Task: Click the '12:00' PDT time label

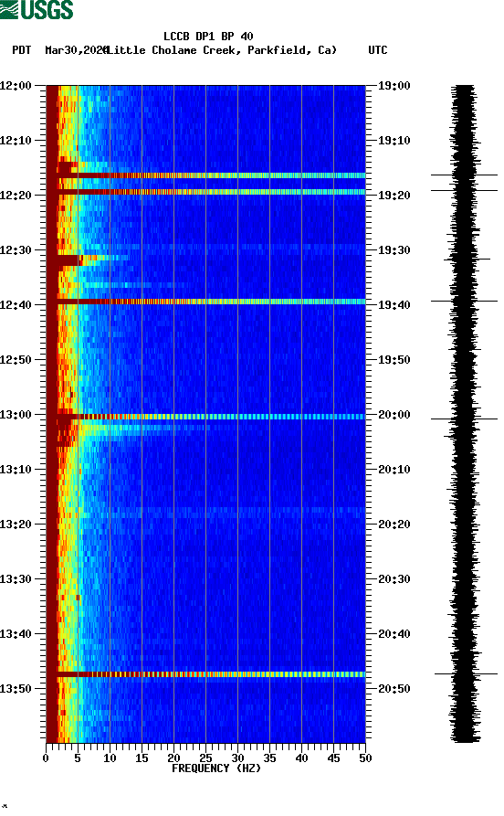Action: click(16, 85)
